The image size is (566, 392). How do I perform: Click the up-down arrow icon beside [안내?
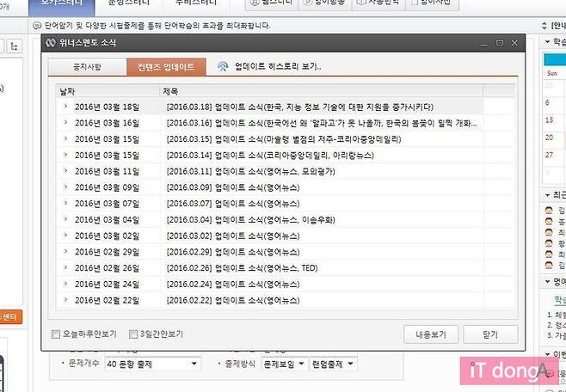coord(544,26)
